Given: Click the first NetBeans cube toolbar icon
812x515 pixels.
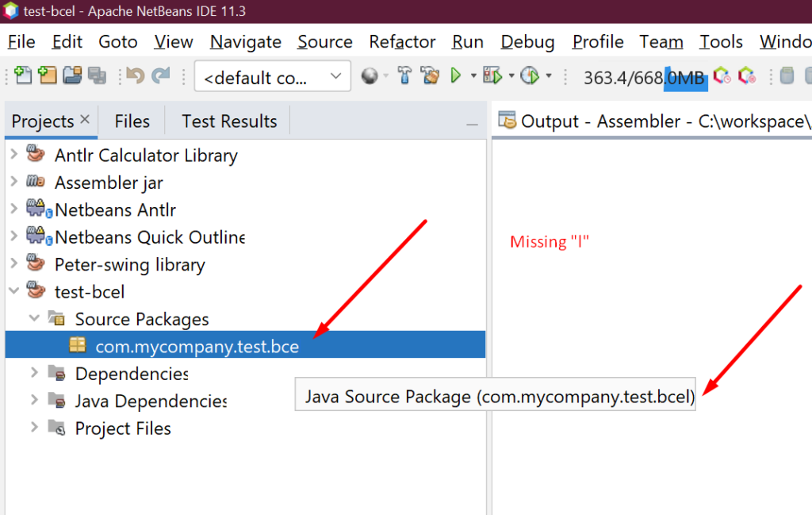Looking at the screenshot, I should pyautogui.click(x=722, y=76).
